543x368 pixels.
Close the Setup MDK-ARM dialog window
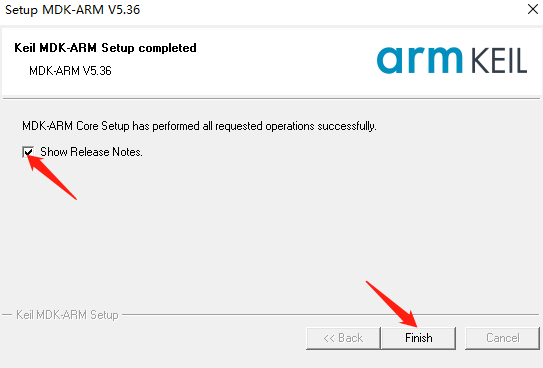point(533,9)
